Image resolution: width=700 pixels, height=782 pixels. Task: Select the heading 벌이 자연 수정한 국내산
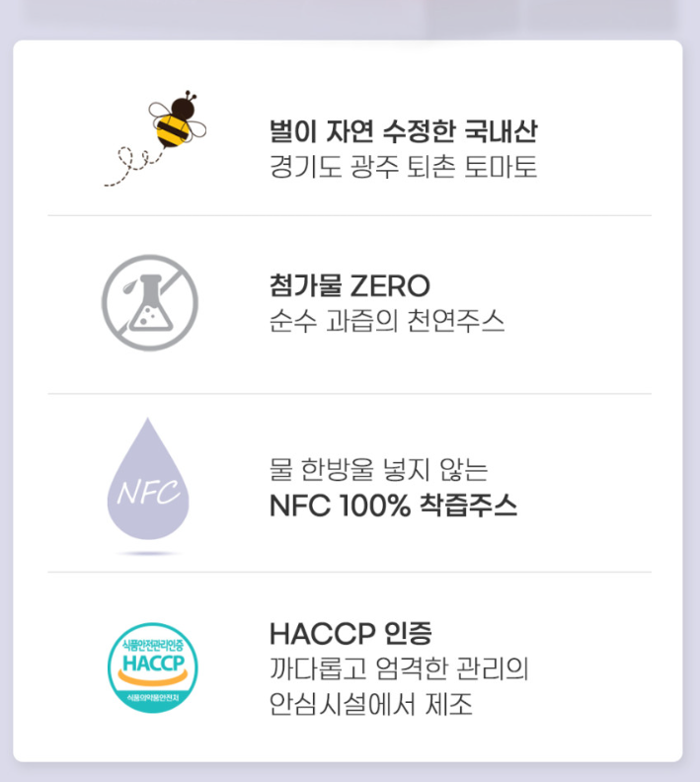pos(404,131)
